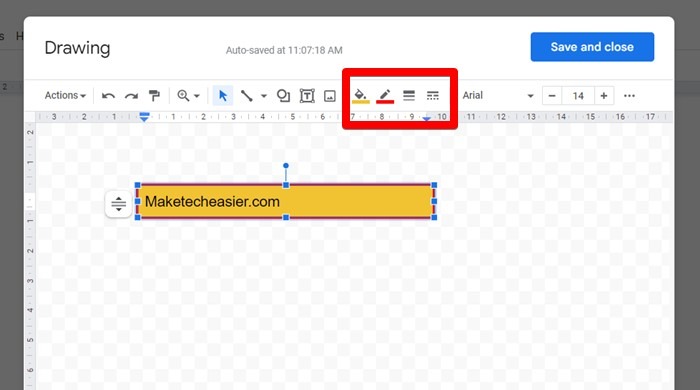Expand the line type dropdown arrow
Viewport: 700px width, 390px height.
tap(264, 96)
